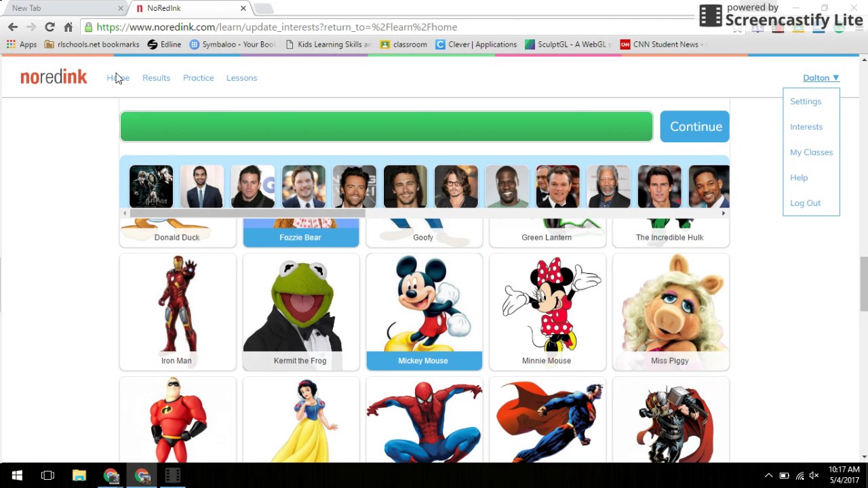Click the celebrity strip horizontal scrollbar
This screenshot has height=488, width=868.
tap(248, 213)
